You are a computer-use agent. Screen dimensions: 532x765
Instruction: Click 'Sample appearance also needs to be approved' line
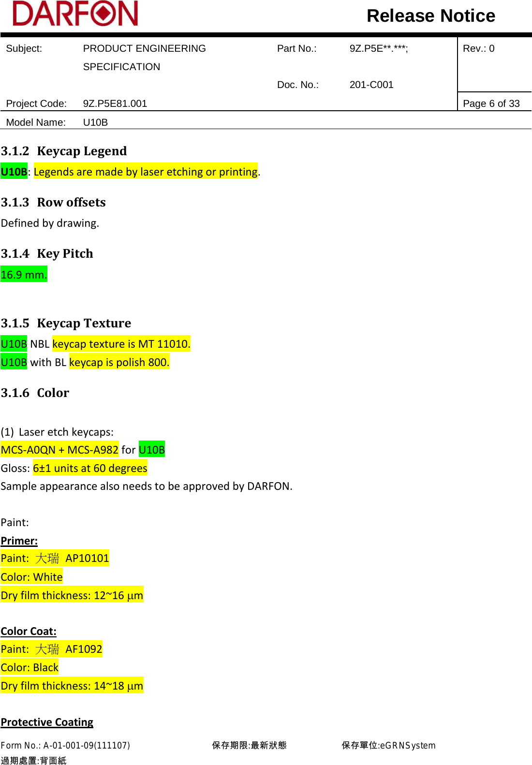point(147,486)
